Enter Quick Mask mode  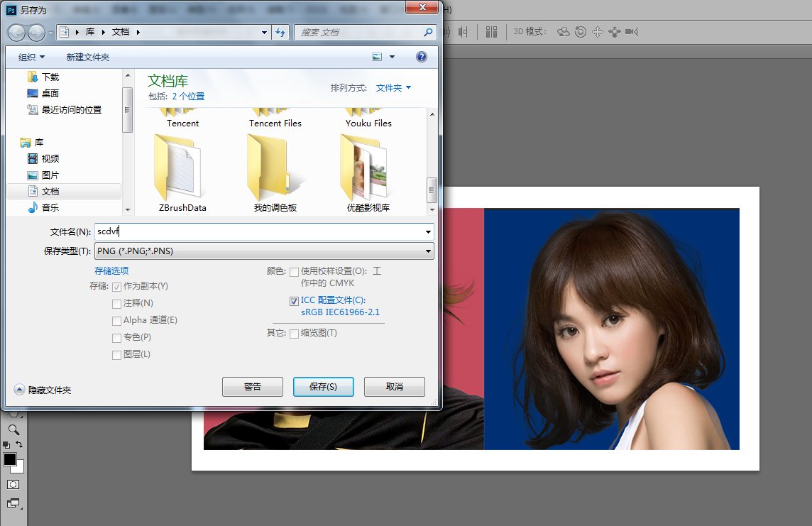13,483
